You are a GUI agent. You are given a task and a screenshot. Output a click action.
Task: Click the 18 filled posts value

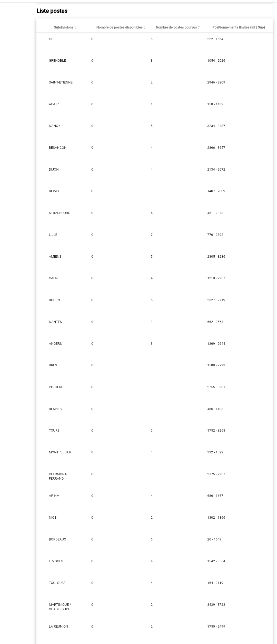point(152,104)
